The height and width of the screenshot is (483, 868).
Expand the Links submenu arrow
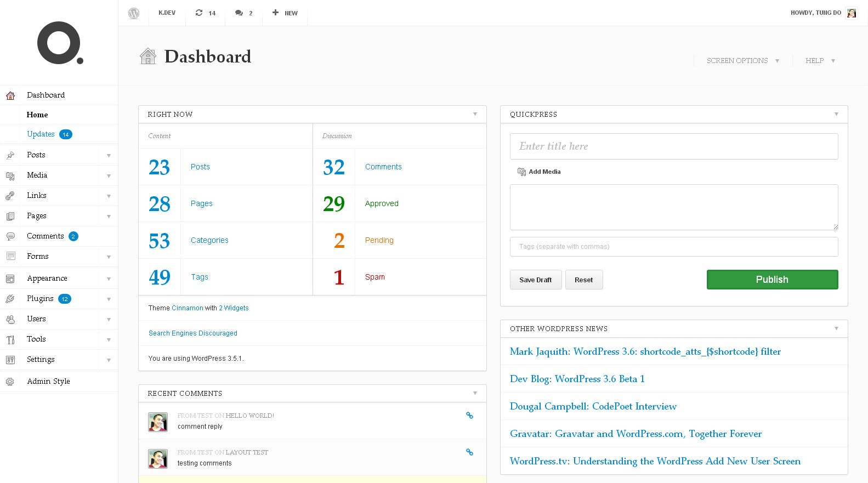[x=109, y=196]
